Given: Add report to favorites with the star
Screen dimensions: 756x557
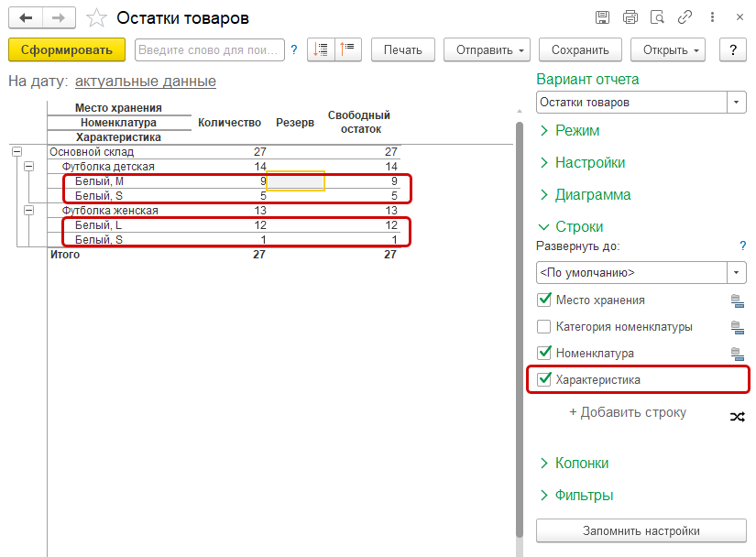Looking at the screenshot, I should tap(96, 18).
